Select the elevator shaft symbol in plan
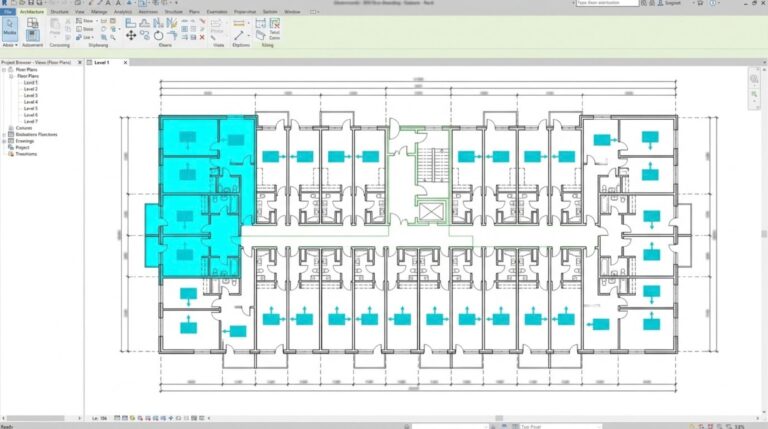768x429 pixels. coord(432,212)
